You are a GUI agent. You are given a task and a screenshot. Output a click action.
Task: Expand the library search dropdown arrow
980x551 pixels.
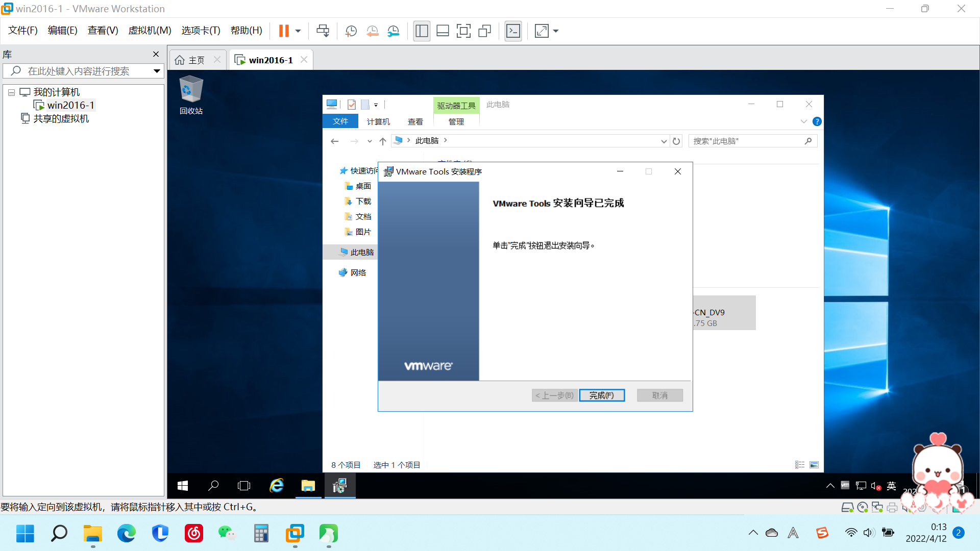coord(157,71)
